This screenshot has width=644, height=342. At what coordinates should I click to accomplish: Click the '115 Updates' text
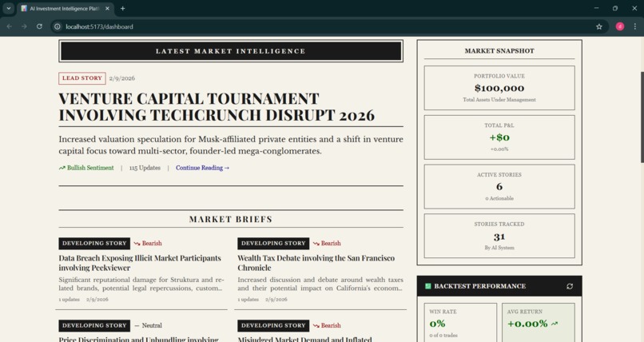click(145, 168)
